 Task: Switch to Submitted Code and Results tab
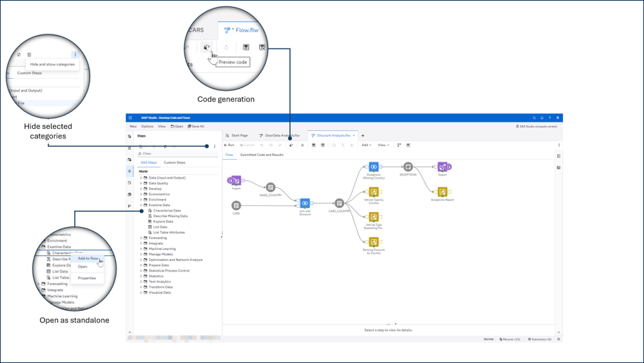tap(262, 155)
